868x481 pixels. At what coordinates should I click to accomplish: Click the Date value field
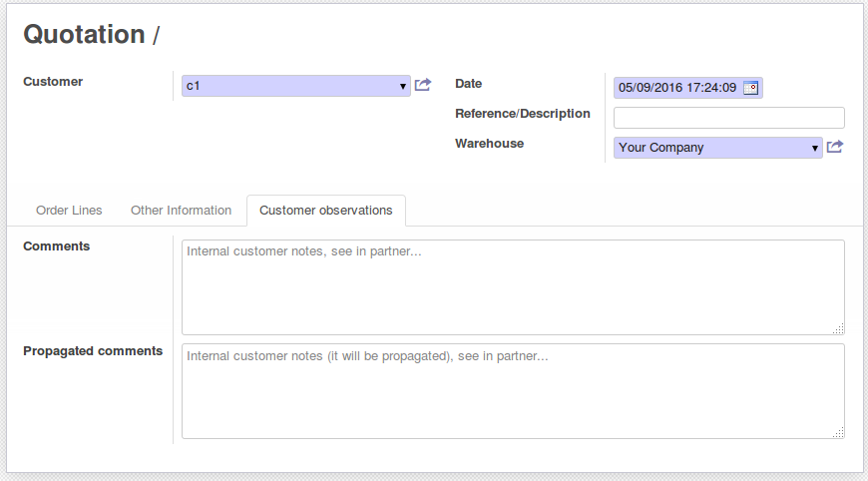(677, 88)
